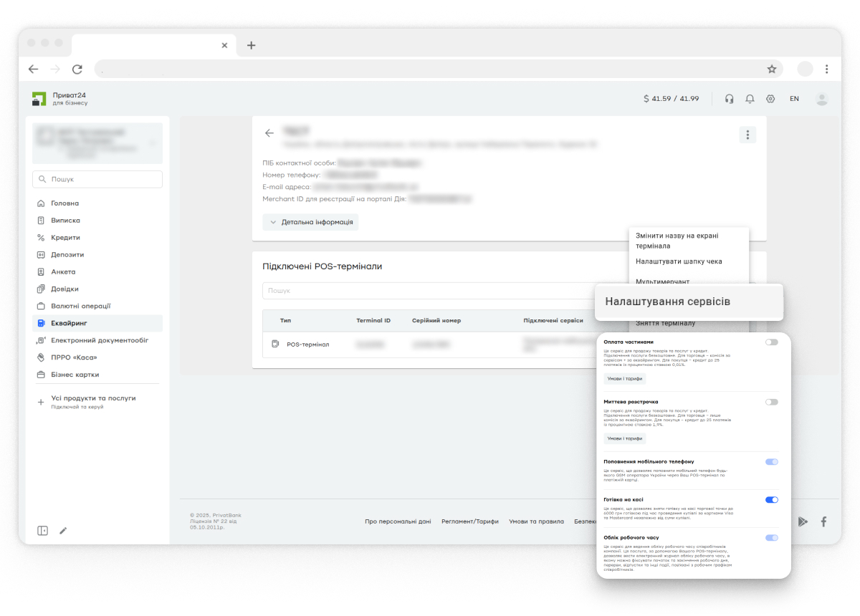Viewport: 860px width, 616px height.
Task: Expand Усі продукти та послуги
Action: [92, 398]
